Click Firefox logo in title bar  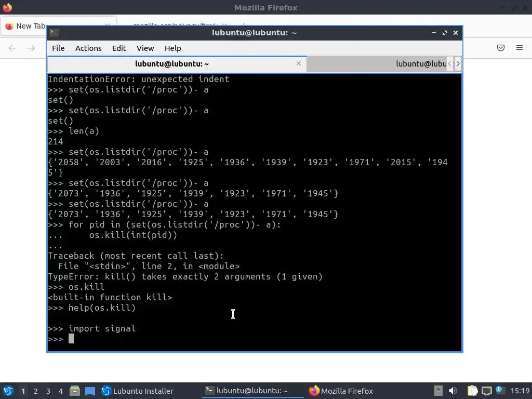[x=7, y=7]
